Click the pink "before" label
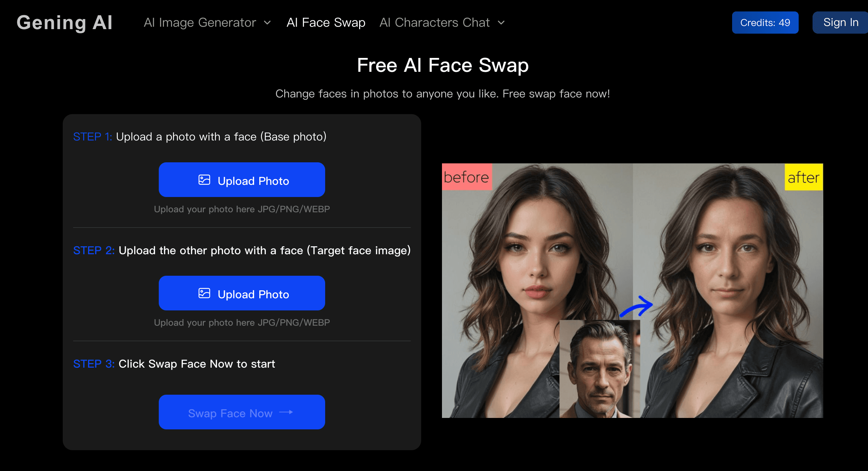 [x=467, y=177]
